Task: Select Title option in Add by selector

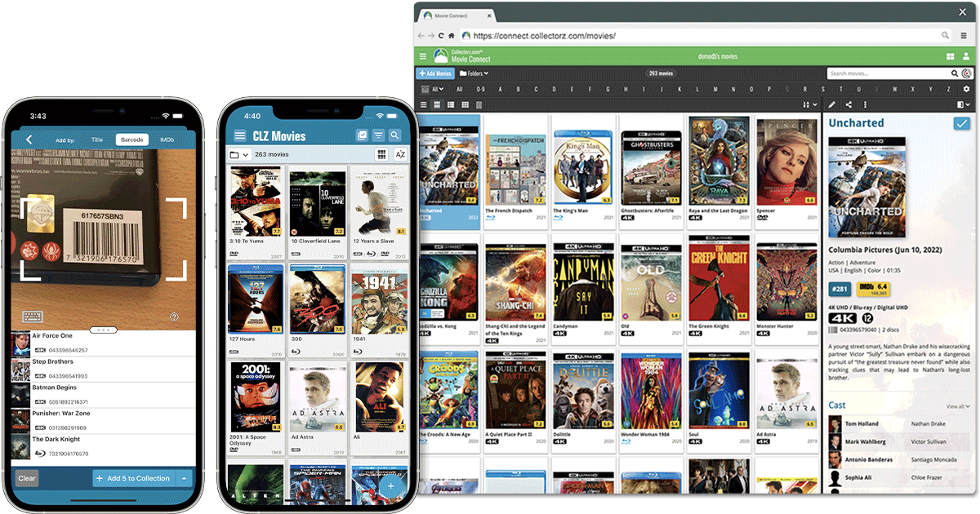Action: [x=97, y=140]
